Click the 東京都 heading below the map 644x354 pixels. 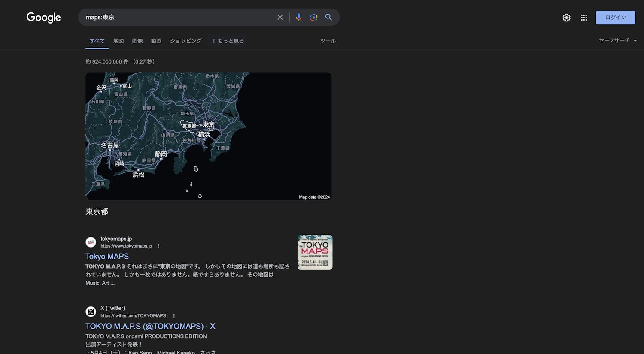point(97,211)
